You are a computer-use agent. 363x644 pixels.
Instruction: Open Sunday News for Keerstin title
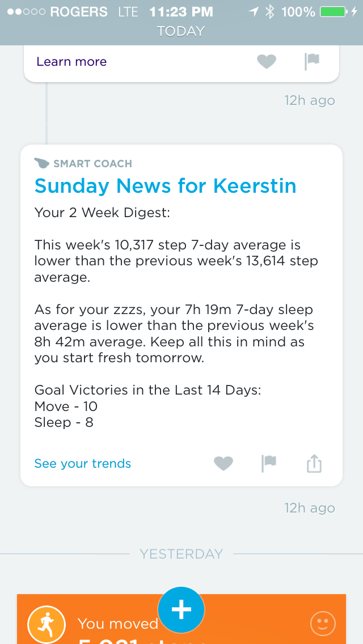pos(166,186)
